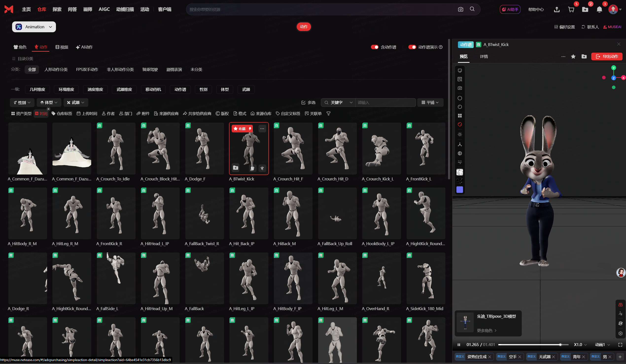This screenshot has width=626, height=364.
Task: Open the X1.0 playback speed dropdown
Action: pos(580,345)
